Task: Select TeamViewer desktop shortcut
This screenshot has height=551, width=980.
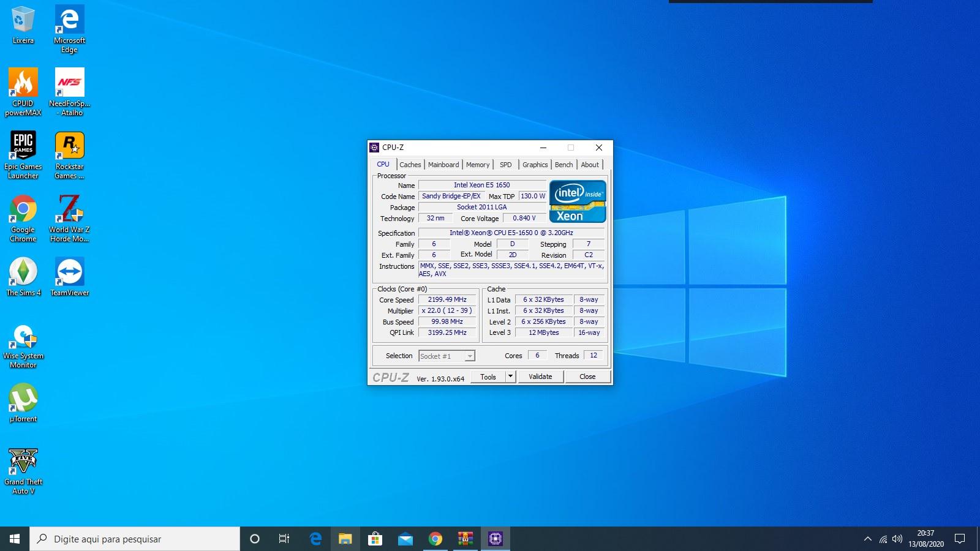Action: [69, 277]
